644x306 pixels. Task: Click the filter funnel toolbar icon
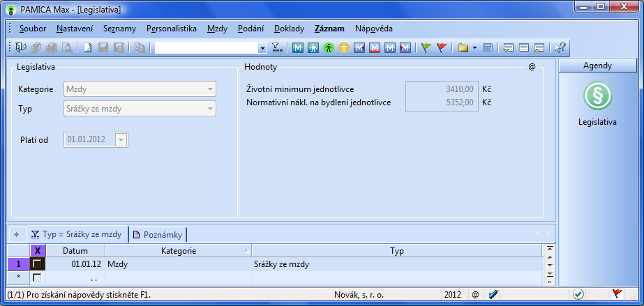click(x=276, y=48)
